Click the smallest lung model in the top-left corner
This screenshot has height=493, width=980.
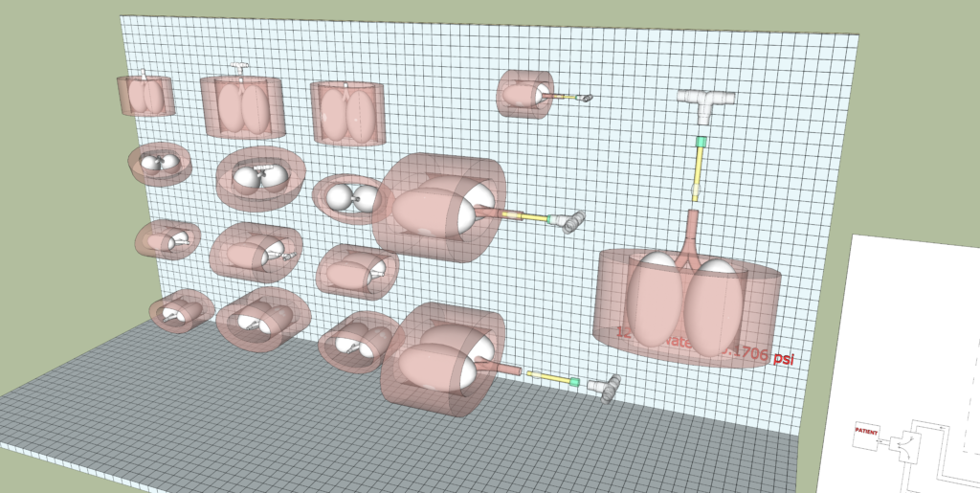(146, 96)
